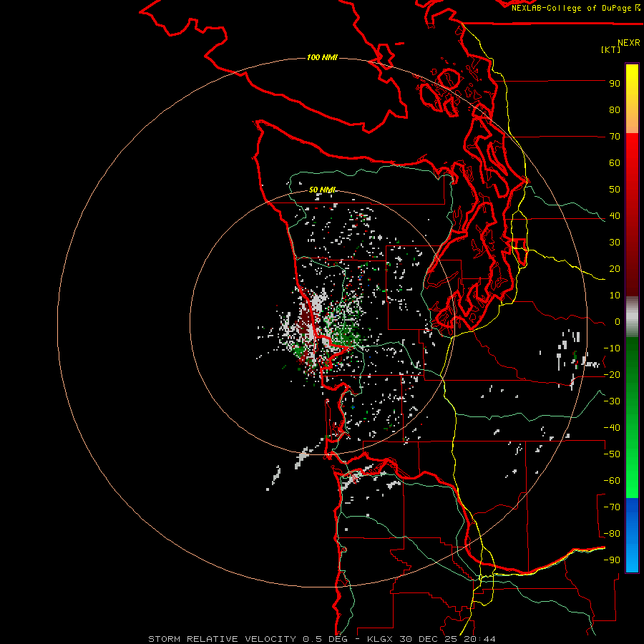644x644 pixels.
Task: Click the -70 knot scale label
Action: coord(612,507)
